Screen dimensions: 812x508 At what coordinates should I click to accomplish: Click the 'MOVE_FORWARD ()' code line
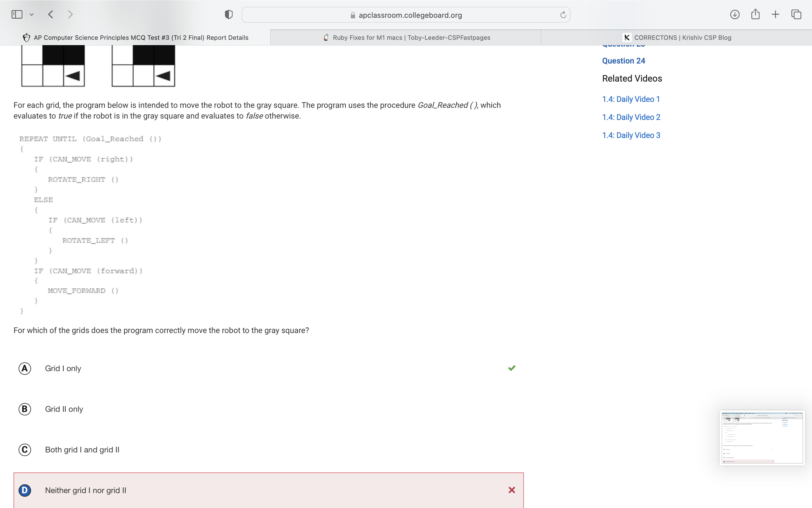tap(83, 291)
